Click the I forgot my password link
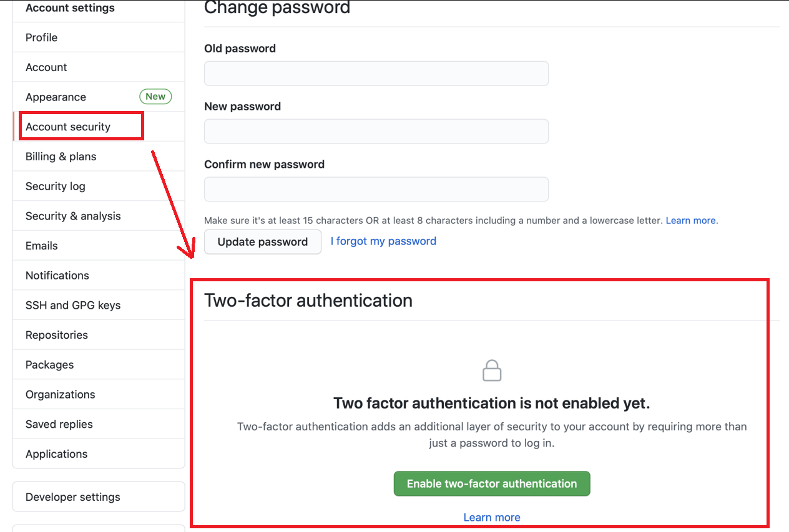 383,241
